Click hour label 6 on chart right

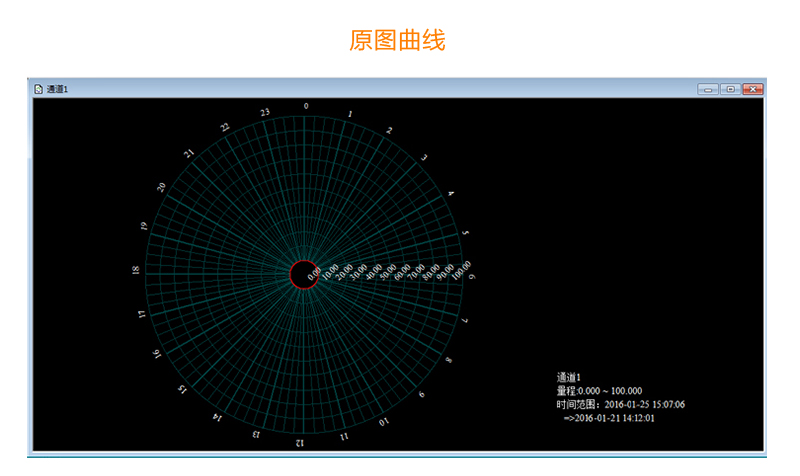pos(472,276)
